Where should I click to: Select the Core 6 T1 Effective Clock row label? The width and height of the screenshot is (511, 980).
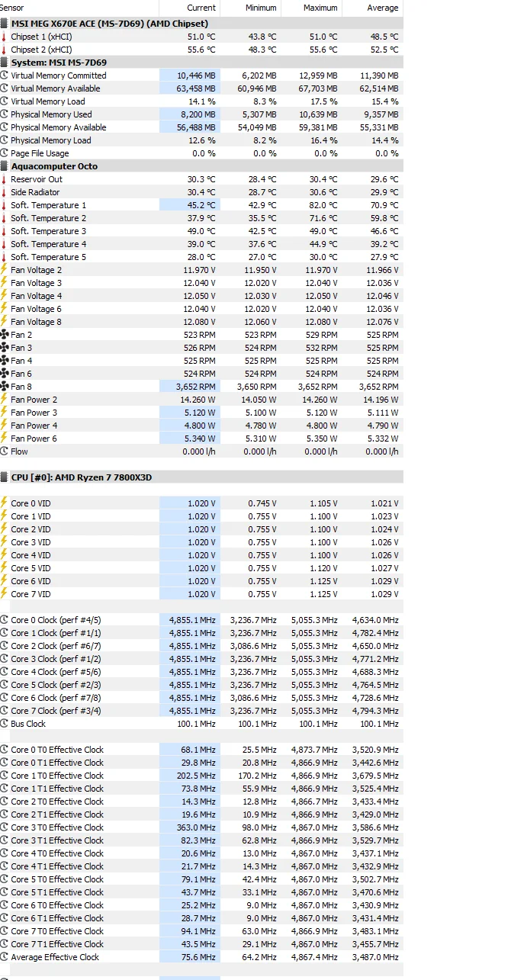57,918
